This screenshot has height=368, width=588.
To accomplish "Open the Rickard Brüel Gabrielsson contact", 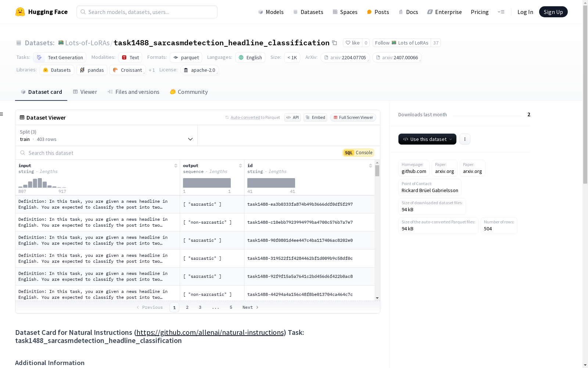I will click(x=430, y=190).
